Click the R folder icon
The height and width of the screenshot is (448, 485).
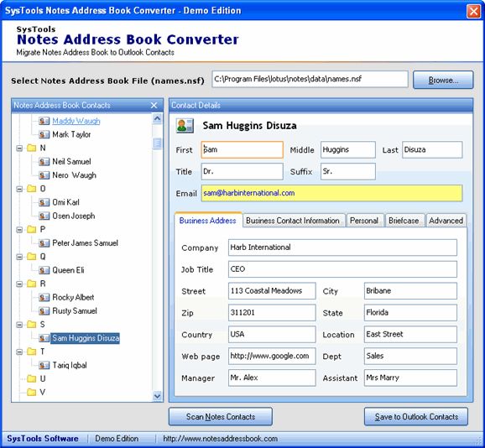point(32,284)
